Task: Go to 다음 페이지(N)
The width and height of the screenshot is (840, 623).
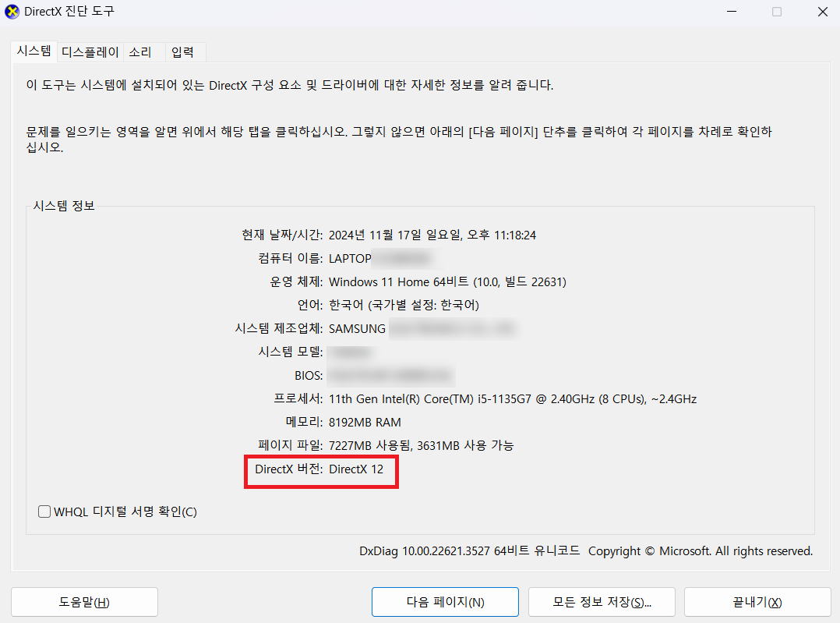Action: coord(445,602)
